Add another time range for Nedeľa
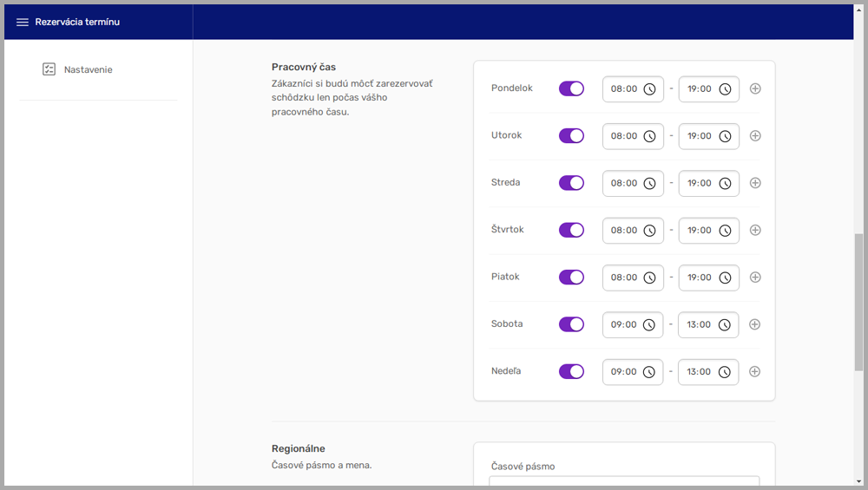This screenshot has width=868, height=490. click(x=755, y=371)
